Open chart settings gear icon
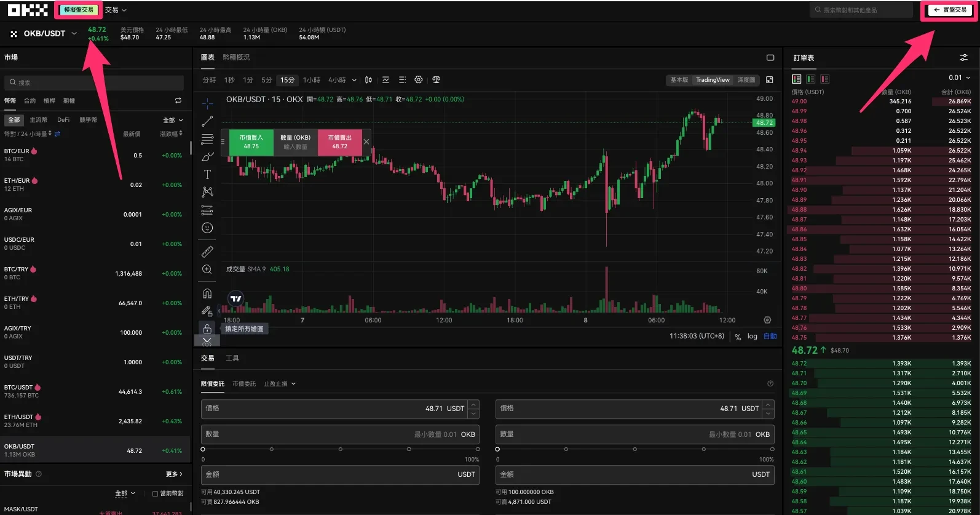The width and height of the screenshot is (980, 515). coord(419,80)
